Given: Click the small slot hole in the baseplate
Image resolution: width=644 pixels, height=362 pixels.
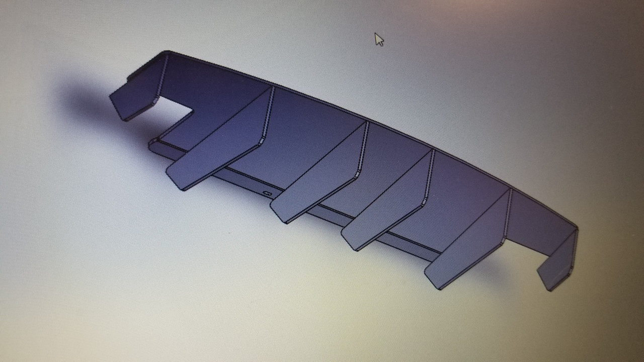Looking at the screenshot, I should [267, 193].
